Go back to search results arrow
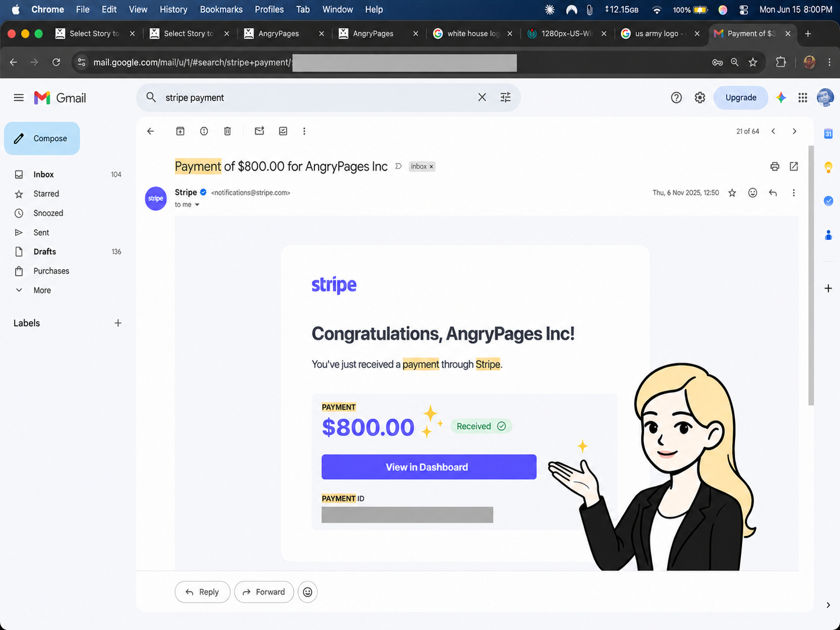840x630 pixels. 150,131
